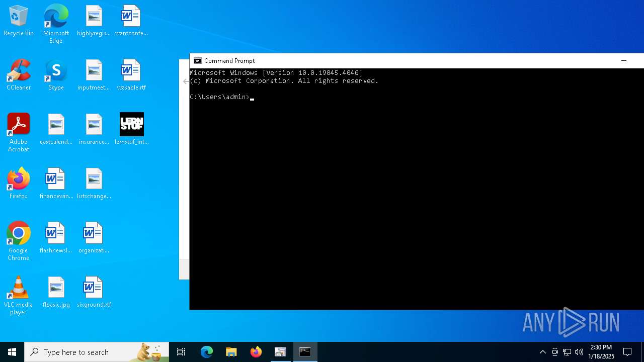Viewport: 644px width, 362px height.
Task: Select wasable.rtf document icon
Action: [131, 75]
